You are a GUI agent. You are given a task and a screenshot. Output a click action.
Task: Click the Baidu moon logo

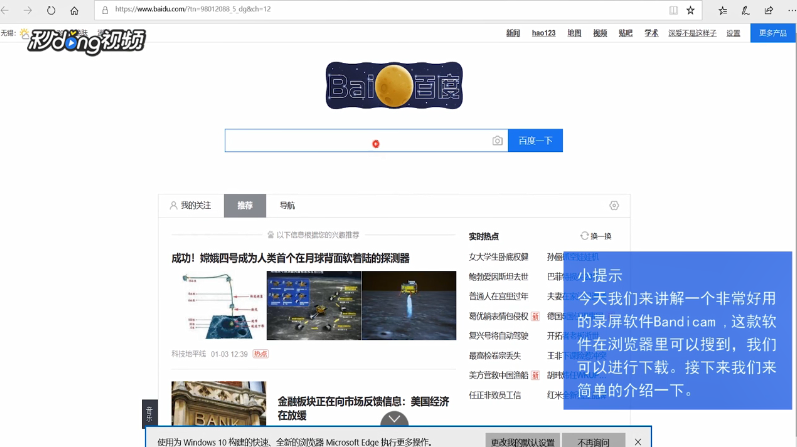tap(394, 85)
